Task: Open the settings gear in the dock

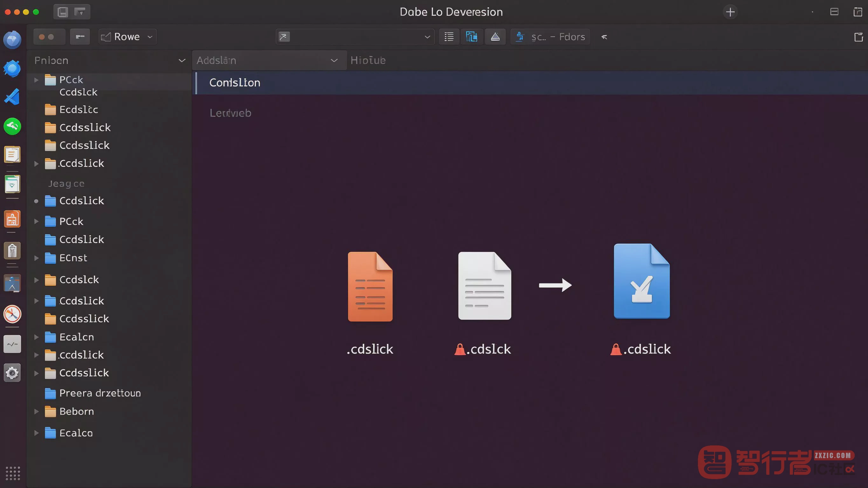Action: pyautogui.click(x=12, y=373)
